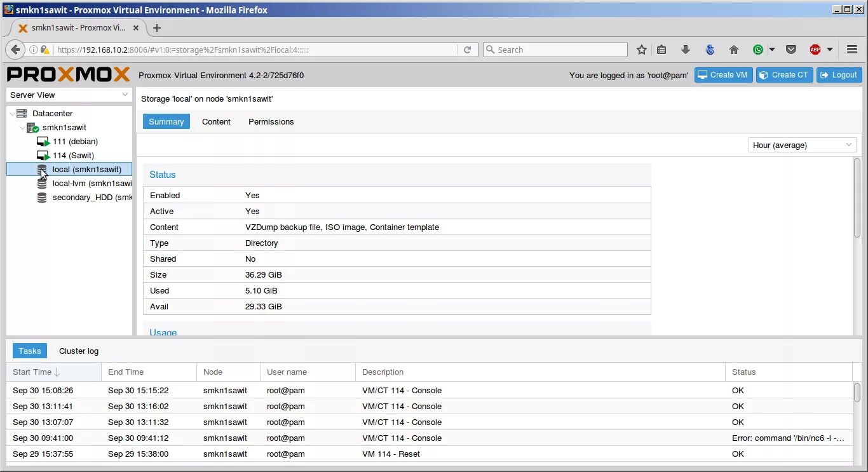Image resolution: width=868 pixels, height=472 pixels.
Task: Switch to the Summary tab
Action: [x=166, y=121]
